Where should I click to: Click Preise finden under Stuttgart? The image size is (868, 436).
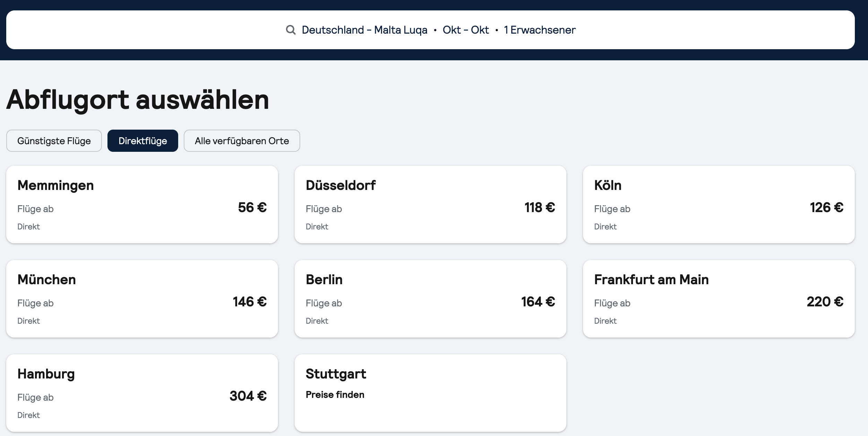(335, 395)
